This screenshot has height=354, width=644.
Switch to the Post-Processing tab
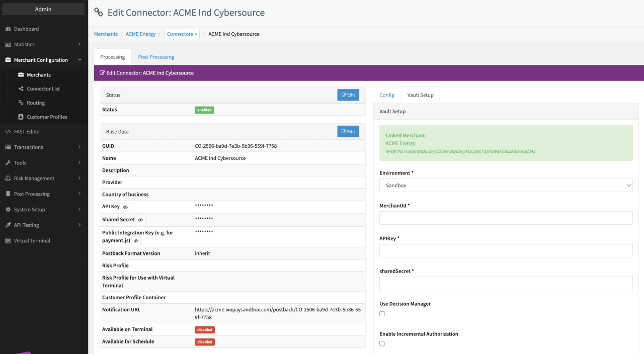pyautogui.click(x=156, y=57)
